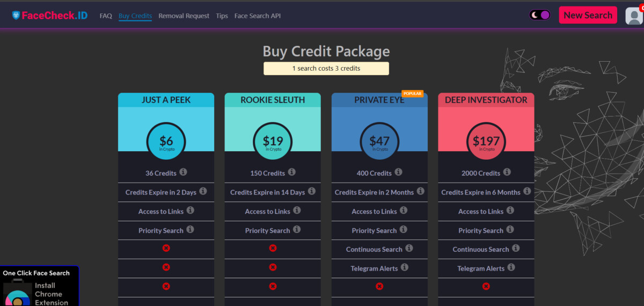The width and height of the screenshot is (644, 306).
Task: Click info icon beside 400 Credits
Action: 398,172
